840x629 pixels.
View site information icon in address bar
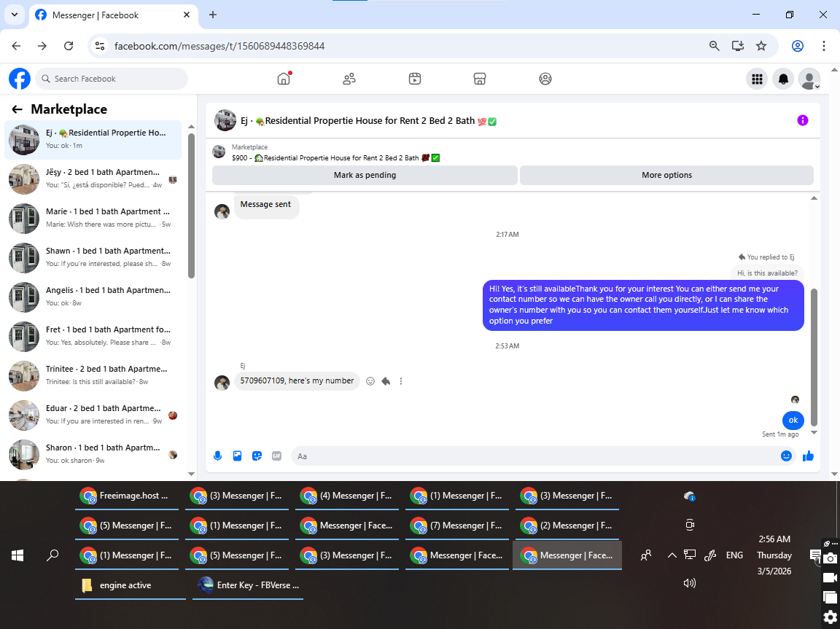(x=100, y=46)
